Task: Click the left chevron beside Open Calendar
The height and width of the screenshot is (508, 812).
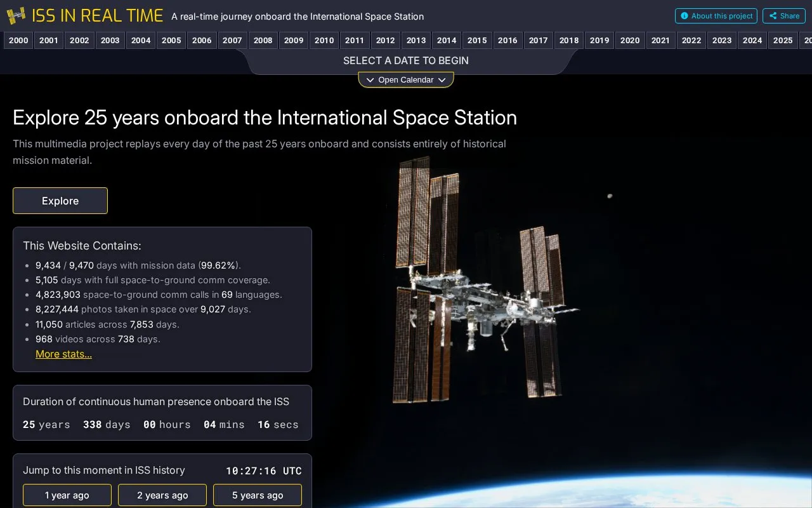Action: pyautogui.click(x=370, y=80)
